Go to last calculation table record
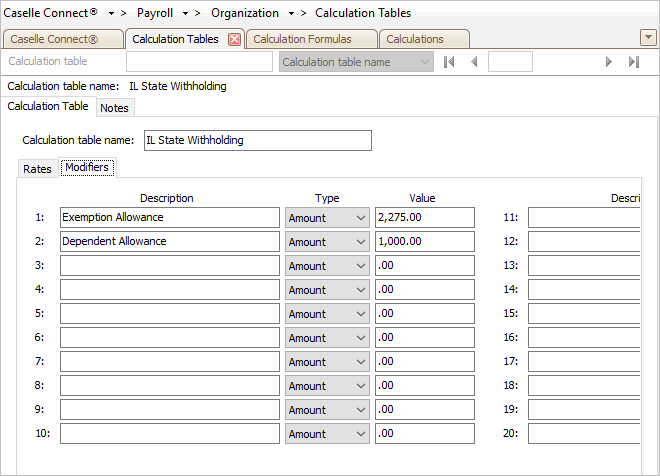 [634, 62]
